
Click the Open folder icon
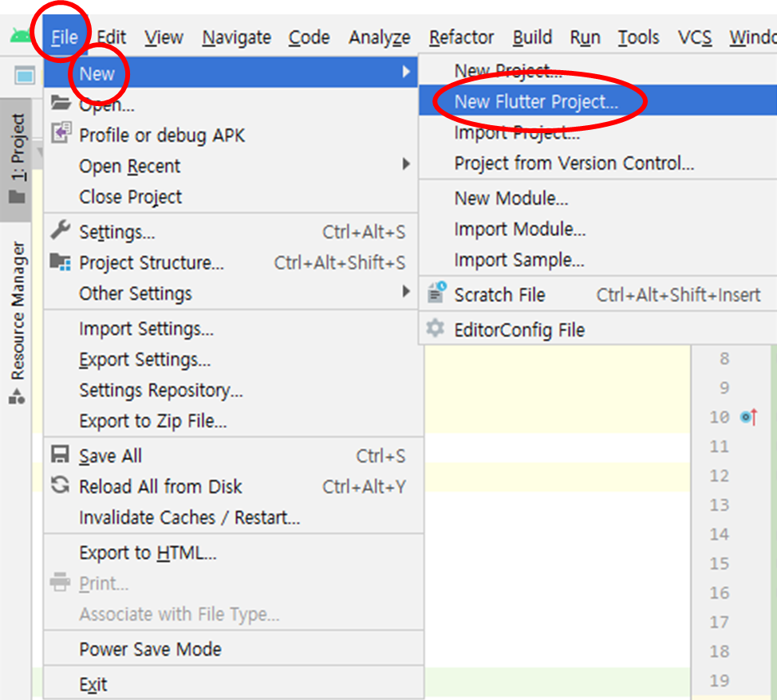pos(61,103)
